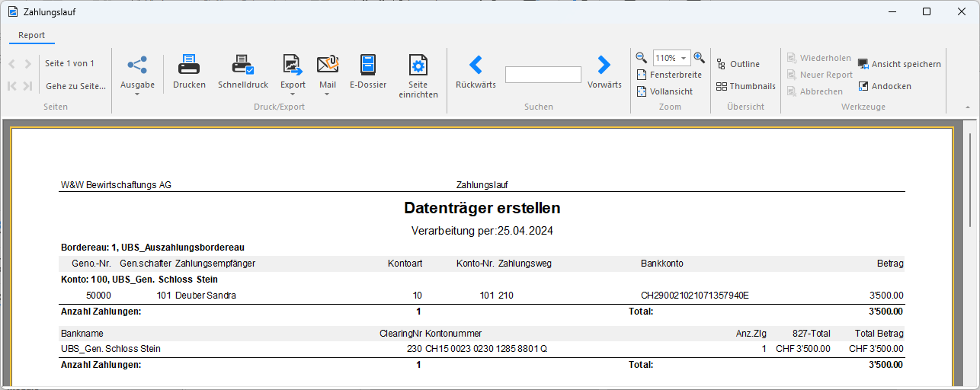This screenshot has height=390, width=980.
Task: Jump to last page arrow
Action: [x=28, y=86]
